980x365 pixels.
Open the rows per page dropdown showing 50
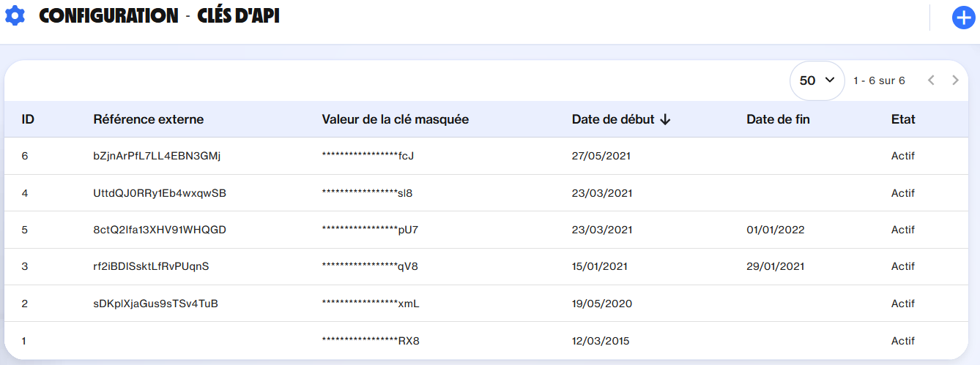817,80
